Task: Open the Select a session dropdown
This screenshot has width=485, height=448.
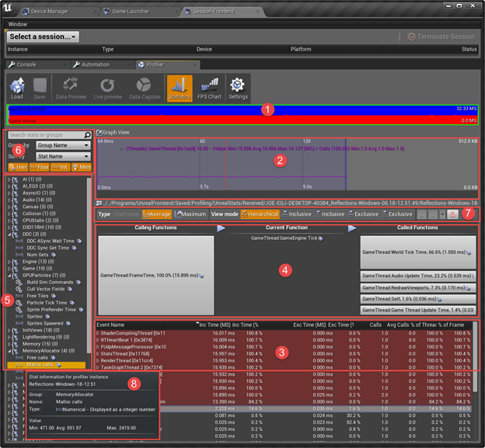Action: (43, 36)
